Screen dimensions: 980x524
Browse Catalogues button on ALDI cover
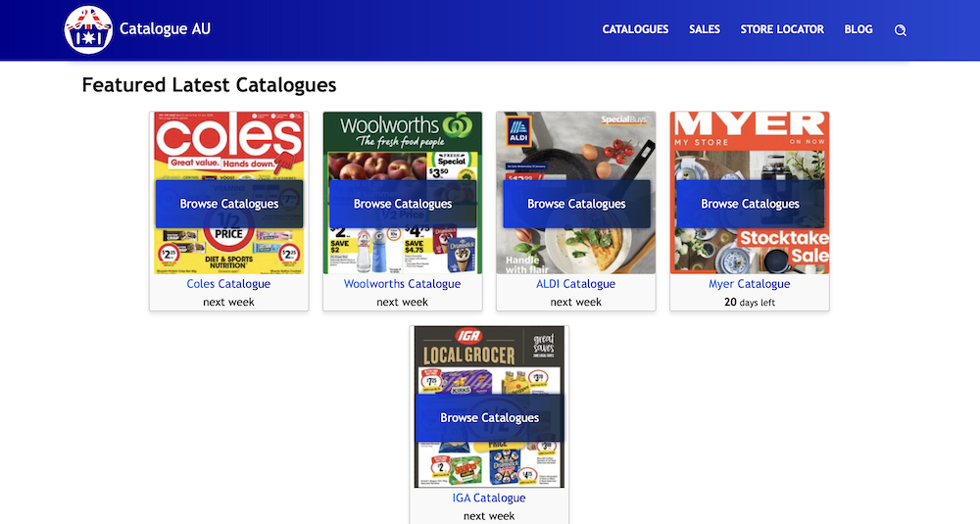576,204
